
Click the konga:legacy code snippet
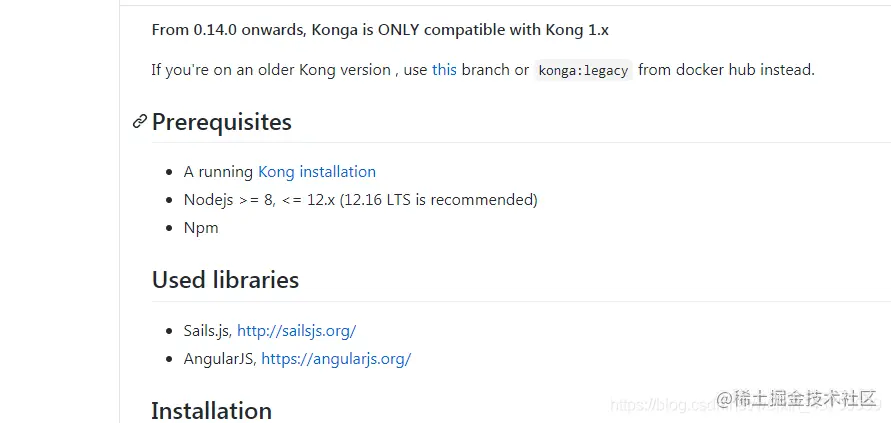[x=584, y=70]
